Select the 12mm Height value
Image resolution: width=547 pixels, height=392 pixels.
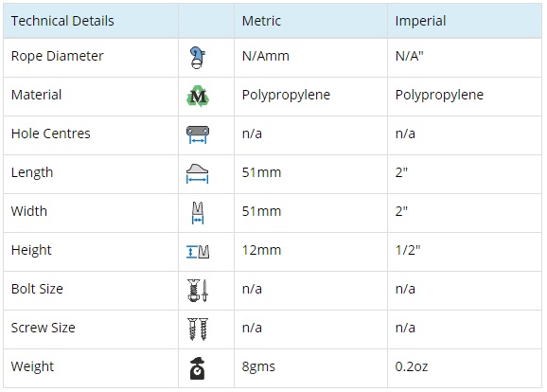tap(261, 250)
